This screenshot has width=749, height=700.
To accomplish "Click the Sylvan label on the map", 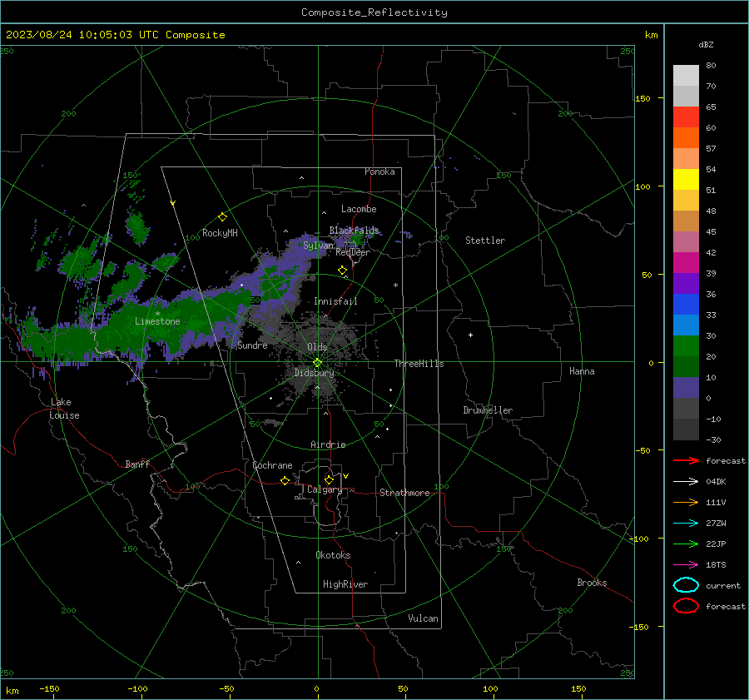I will coord(318,246).
